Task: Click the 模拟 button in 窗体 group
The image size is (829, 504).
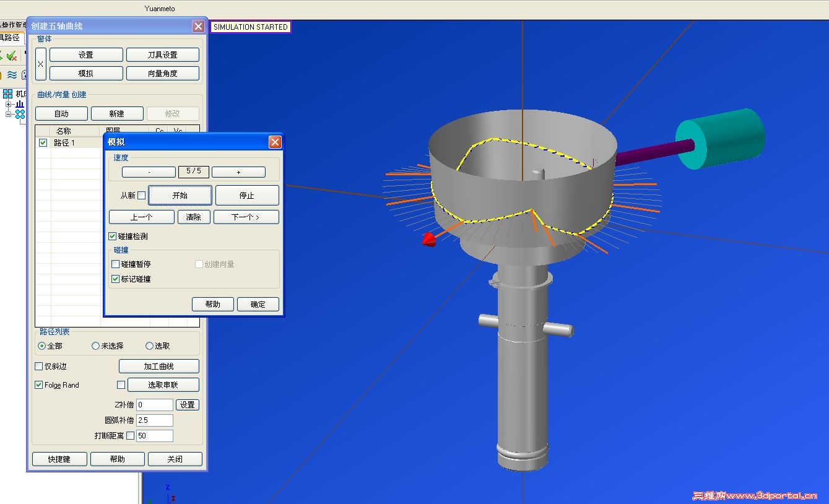Action: coord(86,73)
